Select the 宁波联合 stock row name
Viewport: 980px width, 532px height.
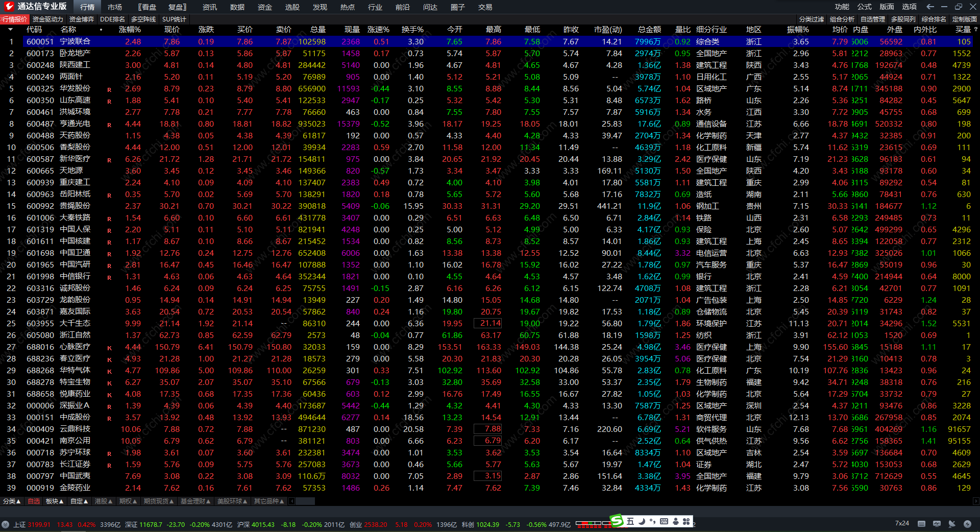coord(75,41)
